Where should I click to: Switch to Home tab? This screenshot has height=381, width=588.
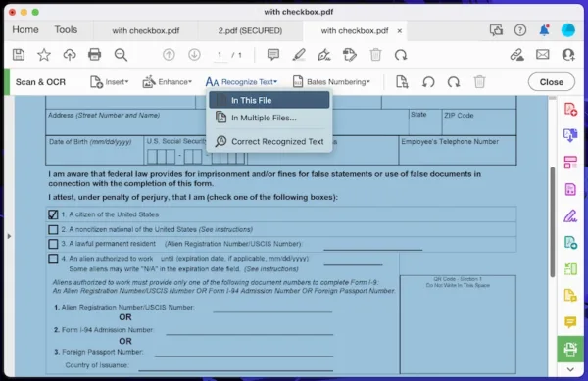pos(25,29)
